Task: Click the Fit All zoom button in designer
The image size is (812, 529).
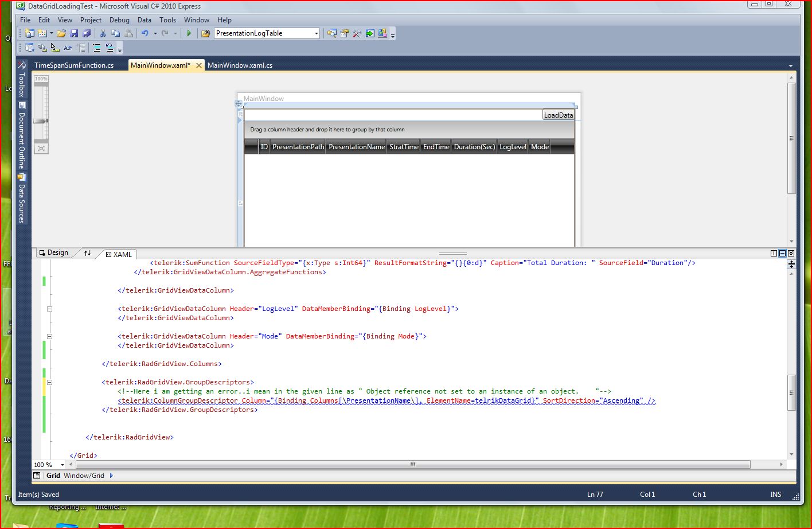Action: 41,149
